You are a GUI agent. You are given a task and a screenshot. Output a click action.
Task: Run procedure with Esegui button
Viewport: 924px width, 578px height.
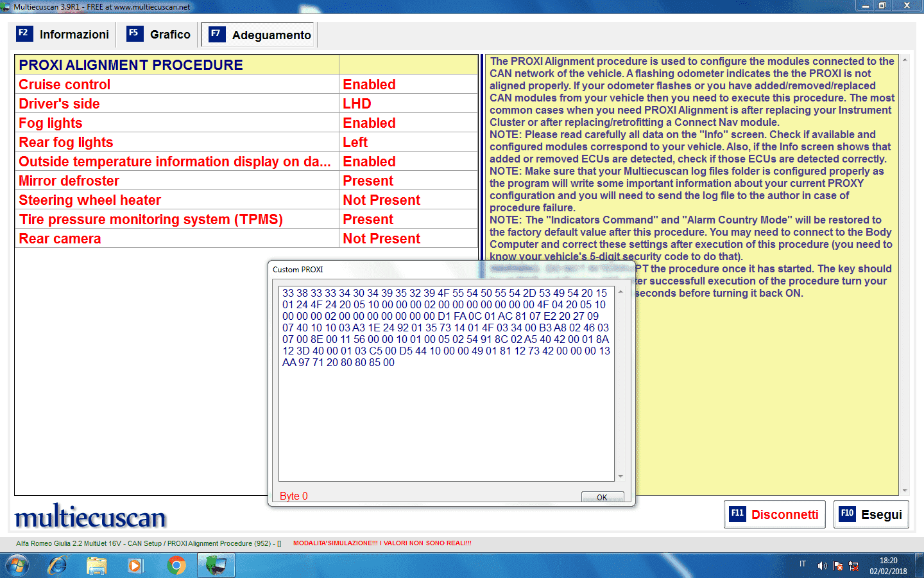pyautogui.click(x=871, y=514)
